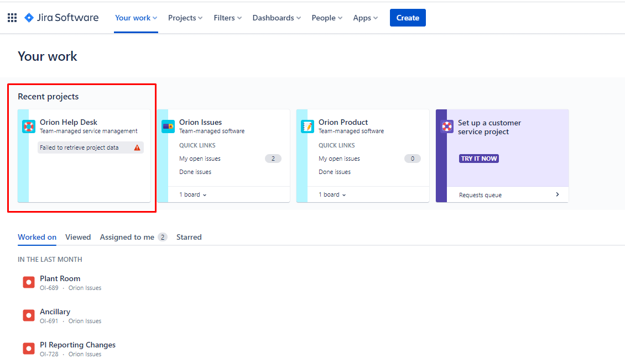Open the Ancillary issue
This screenshot has height=364, width=625.
(x=55, y=312)
